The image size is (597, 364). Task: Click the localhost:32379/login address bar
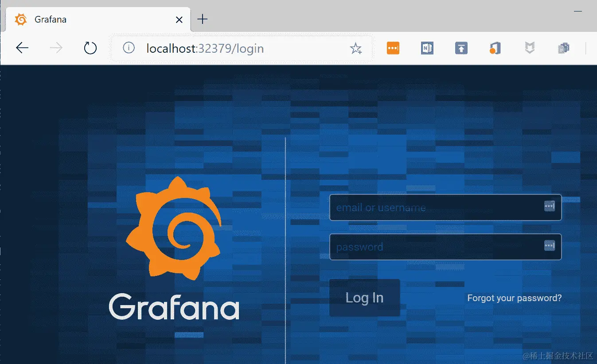(242, 48)
